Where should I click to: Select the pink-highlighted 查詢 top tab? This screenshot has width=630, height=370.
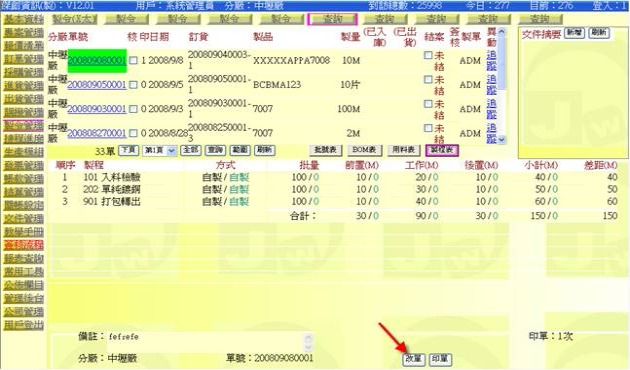pyautogui.click(x=332, y=19)
